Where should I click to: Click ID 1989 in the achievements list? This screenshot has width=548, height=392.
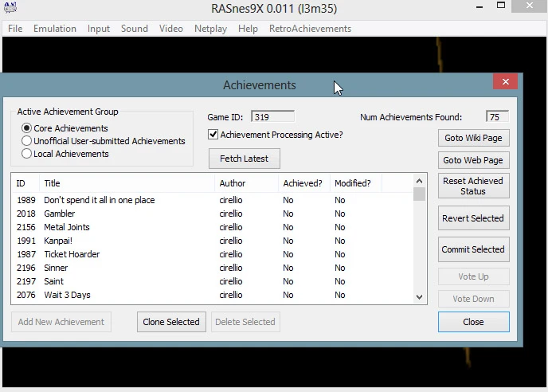[25, 200]
